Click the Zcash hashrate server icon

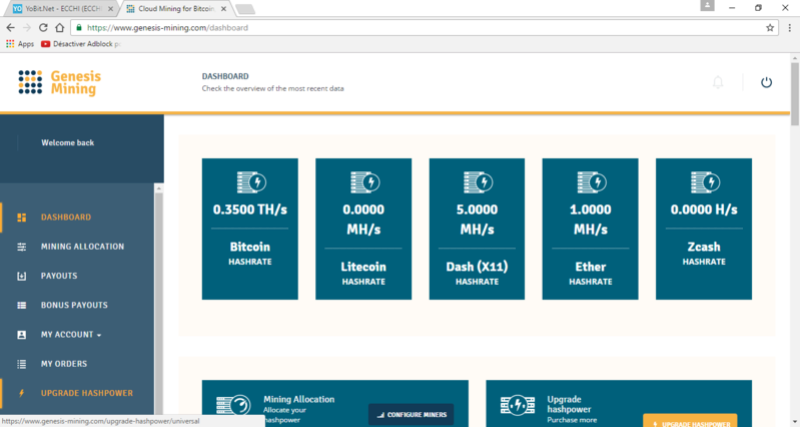pyautogui.click(x=705, y=182)
